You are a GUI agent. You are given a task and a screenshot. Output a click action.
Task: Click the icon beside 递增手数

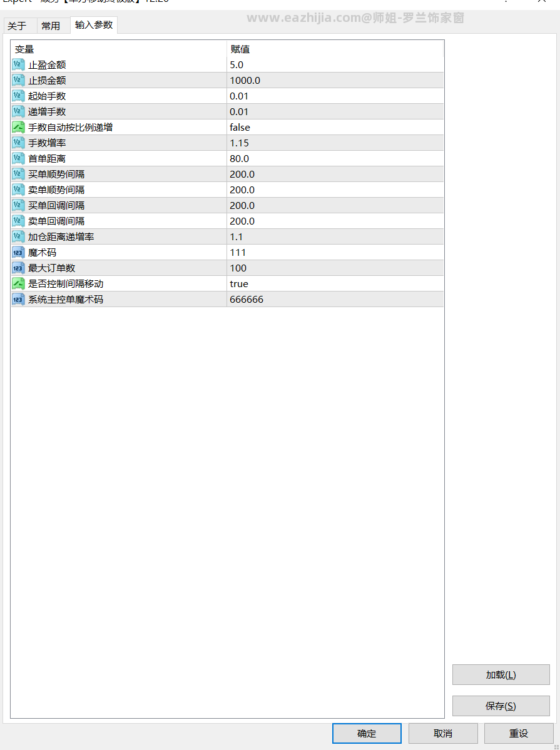(18, 111)
